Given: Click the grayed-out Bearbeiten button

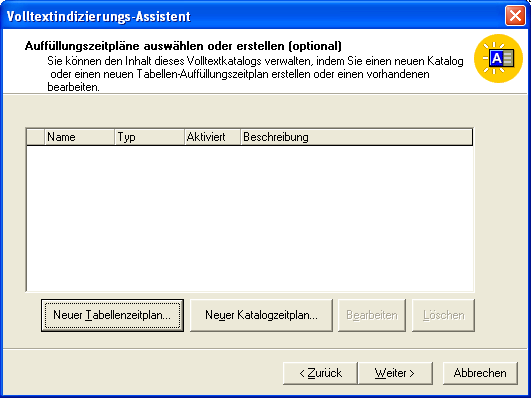Looking at the screenshot, I should pyautogui.click(x=372, y=315).
